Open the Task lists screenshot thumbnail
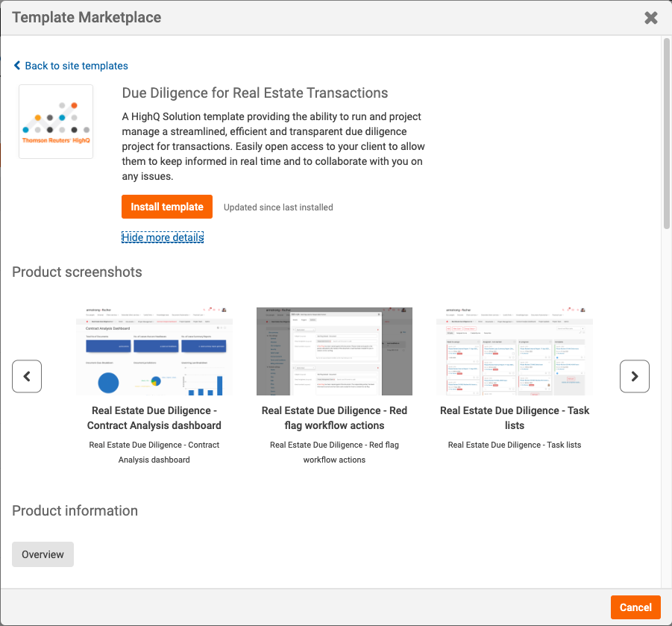This screenshot has height=626, width=672. [515, 351]
